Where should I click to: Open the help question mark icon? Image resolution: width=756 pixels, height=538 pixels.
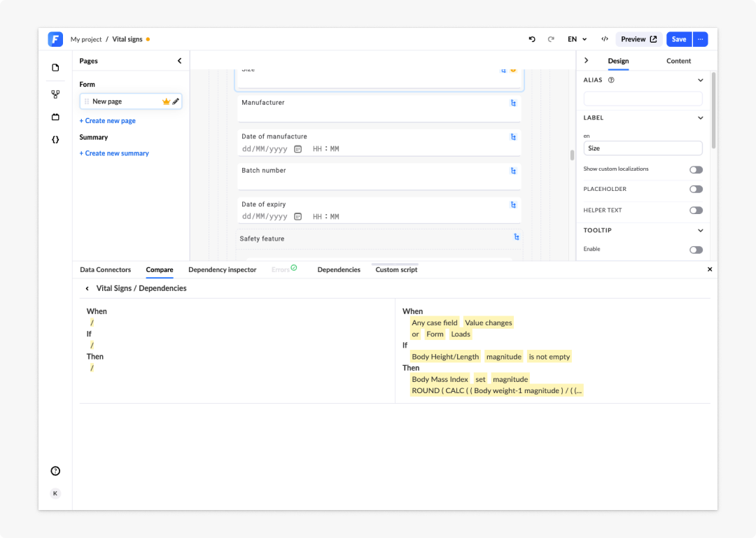[55, 471]
